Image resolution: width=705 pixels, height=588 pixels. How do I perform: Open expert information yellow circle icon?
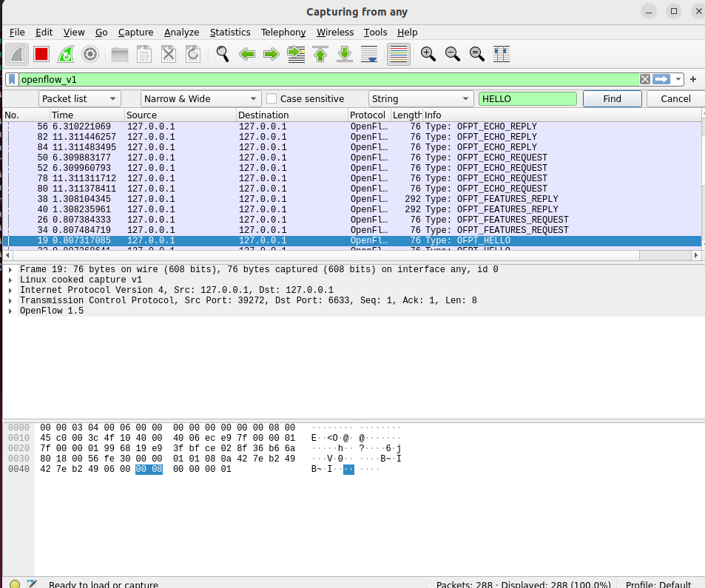point(14,584)
